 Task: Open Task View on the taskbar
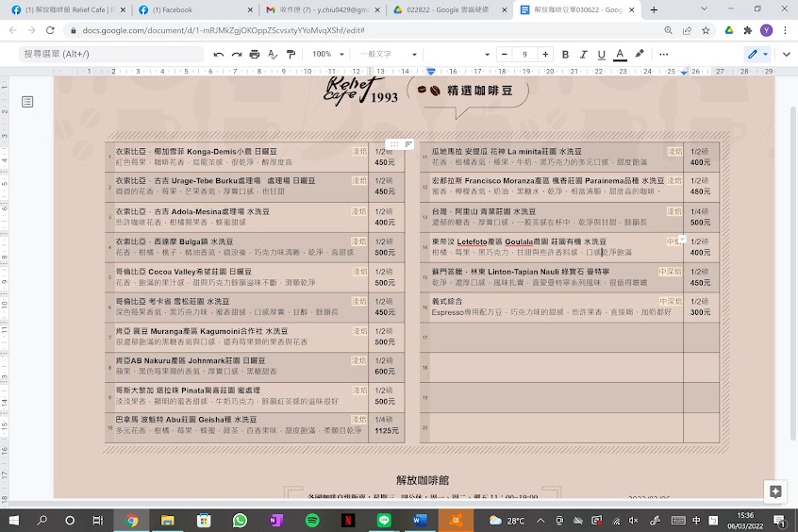coord(98,521)
